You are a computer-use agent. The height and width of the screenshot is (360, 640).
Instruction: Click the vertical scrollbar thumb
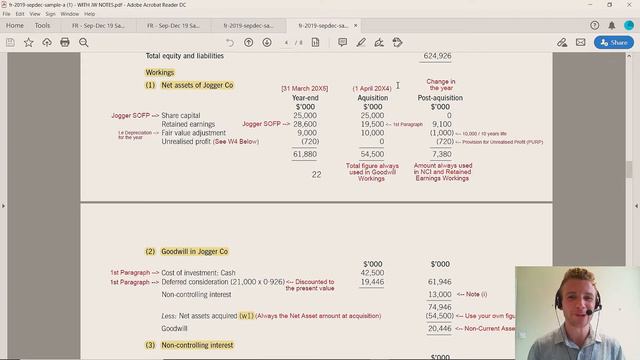pos(629,169)
